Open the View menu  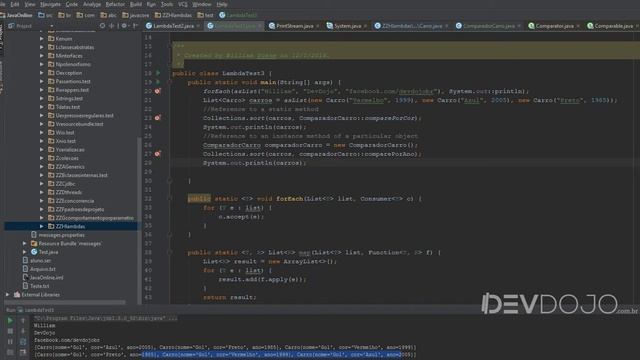(30, 4)
